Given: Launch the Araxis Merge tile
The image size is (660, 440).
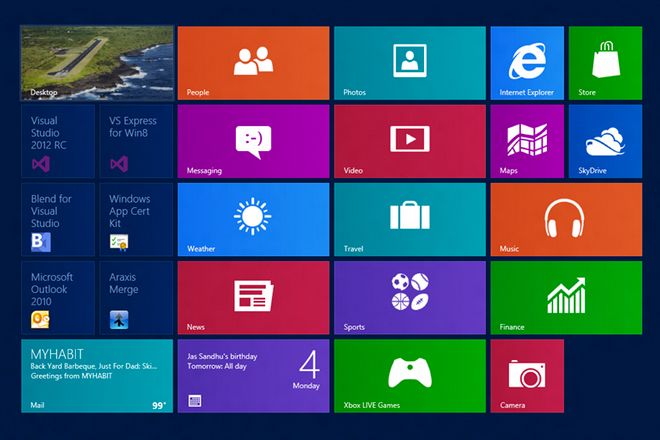Looking at the screenshot, I should click(136, 298).
